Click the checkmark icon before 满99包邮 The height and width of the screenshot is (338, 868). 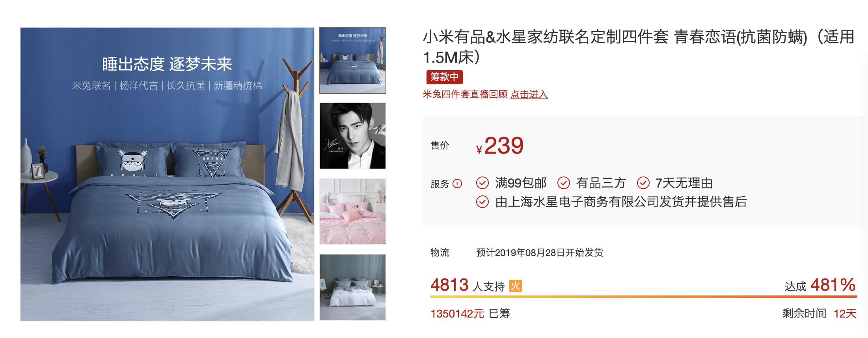click(x=482, y=183)
